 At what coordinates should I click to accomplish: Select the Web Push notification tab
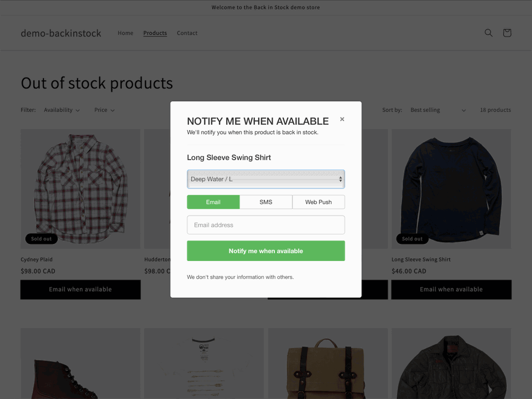click(319, 202)
